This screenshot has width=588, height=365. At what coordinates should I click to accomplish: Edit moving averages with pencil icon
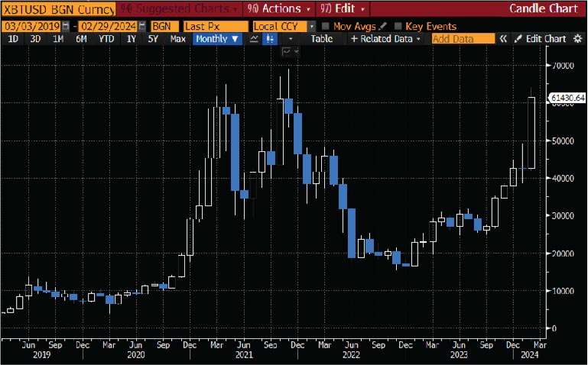coord(382,26)
